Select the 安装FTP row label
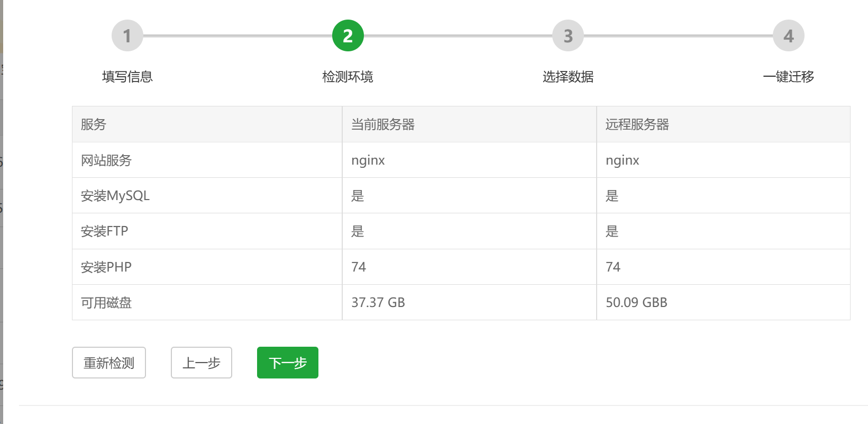The width and height of the screenshot is (868, 424). [104, 231]
